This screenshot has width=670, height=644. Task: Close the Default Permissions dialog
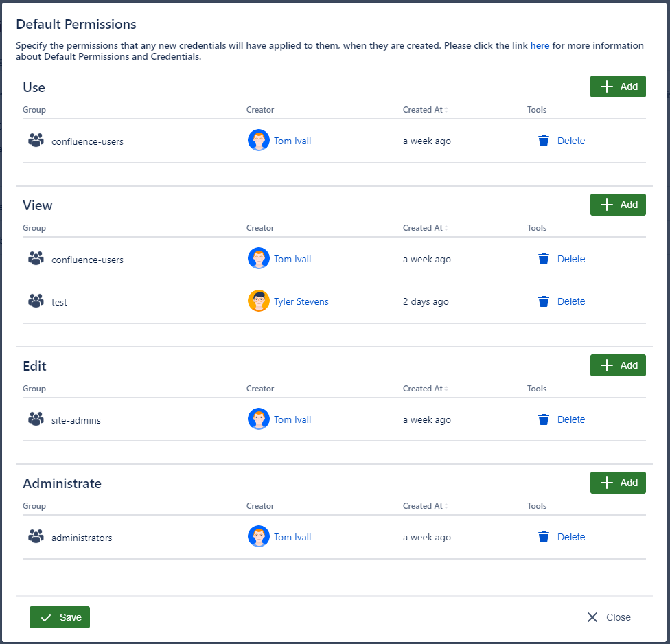[609, 617]
